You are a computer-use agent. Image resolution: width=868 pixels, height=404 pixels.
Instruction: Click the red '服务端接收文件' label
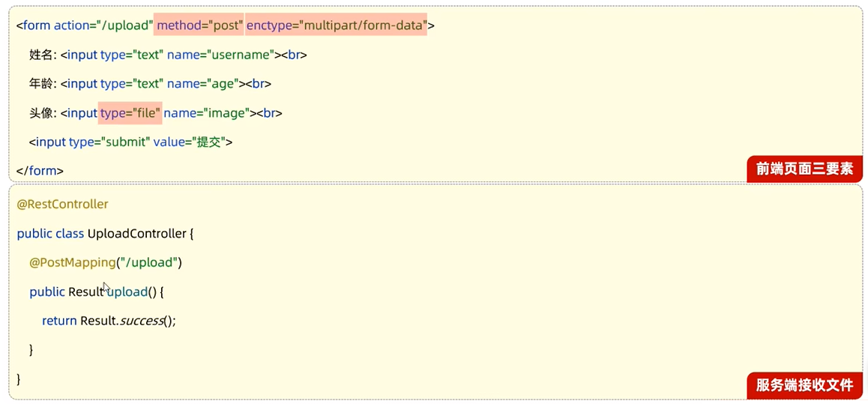[x=805, y=385]
